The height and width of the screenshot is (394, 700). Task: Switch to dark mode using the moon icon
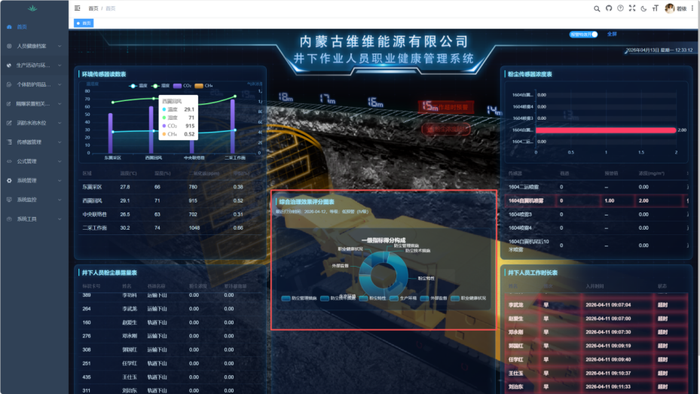tap(643, 8)
